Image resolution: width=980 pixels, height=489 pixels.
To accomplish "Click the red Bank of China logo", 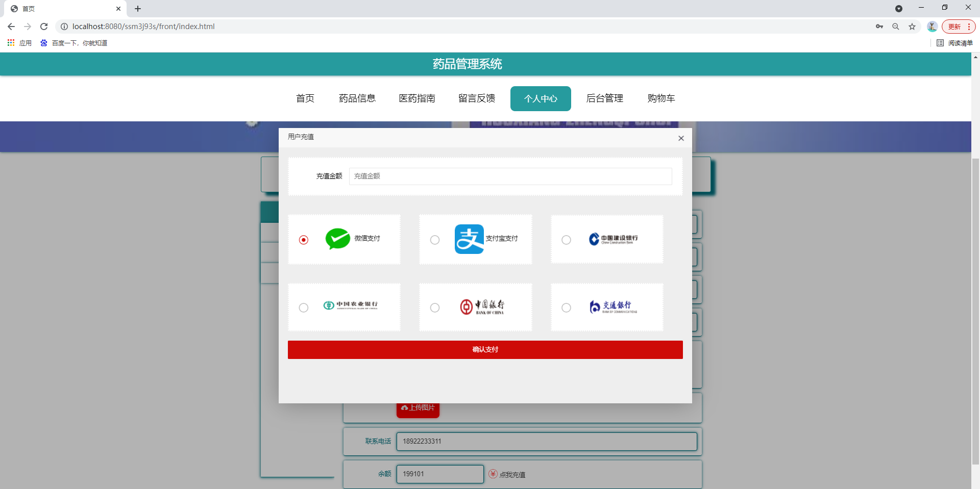I will pos(482,306).
